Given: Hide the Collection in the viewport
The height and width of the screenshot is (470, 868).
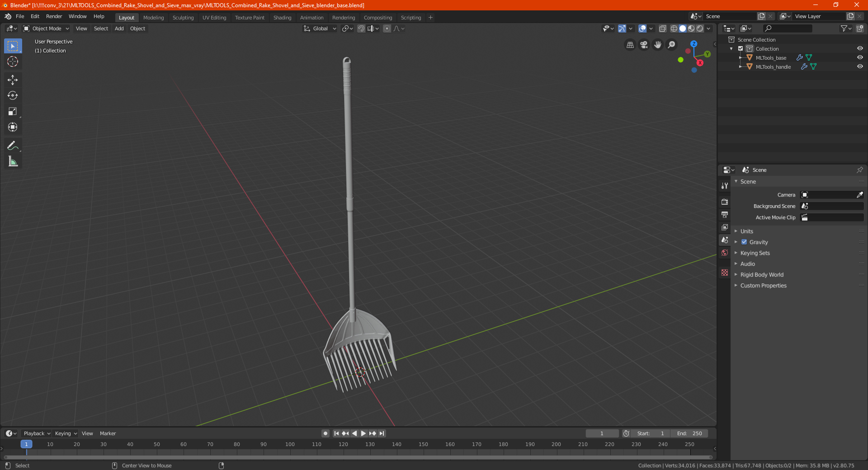Looking at the screenshot, I should pos(860,48).
